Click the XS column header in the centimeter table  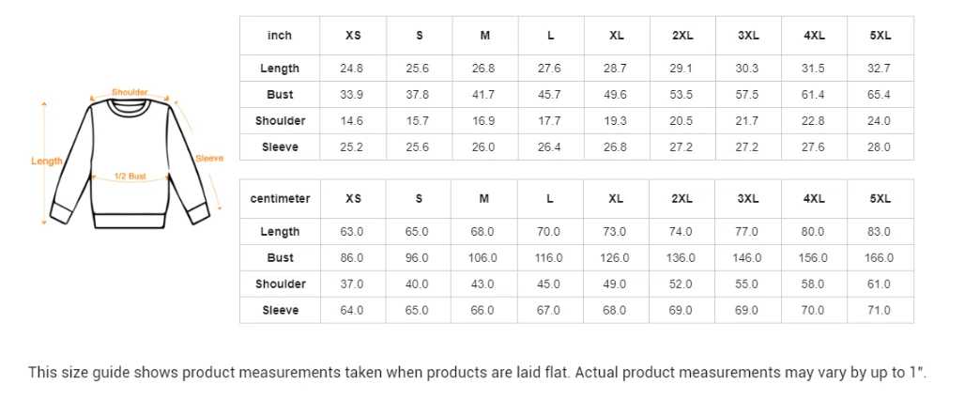coord(353,199)
